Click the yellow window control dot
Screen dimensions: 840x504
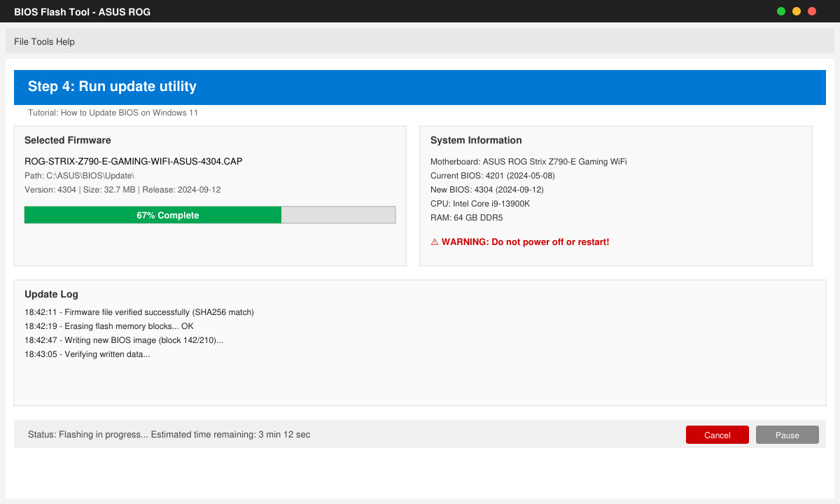point(797,11)
